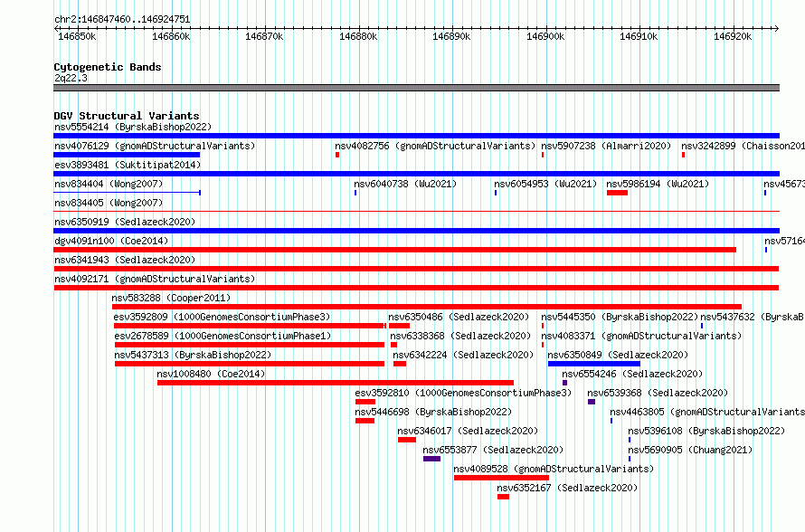805x532 pixels.
Task: Click the 146920k ruler position
Action: [733, 36]
